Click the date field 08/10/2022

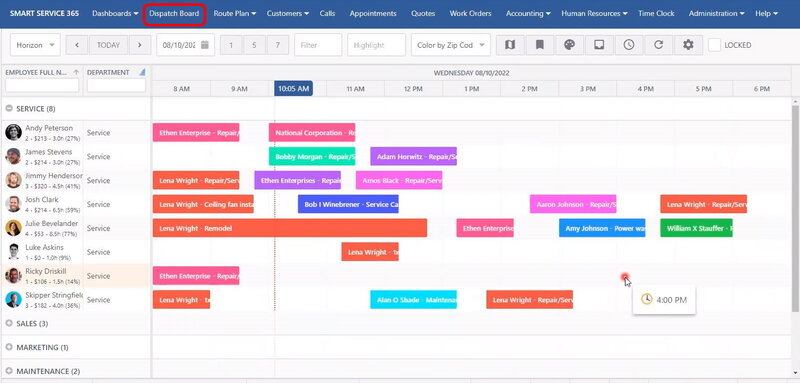(180, 45)
